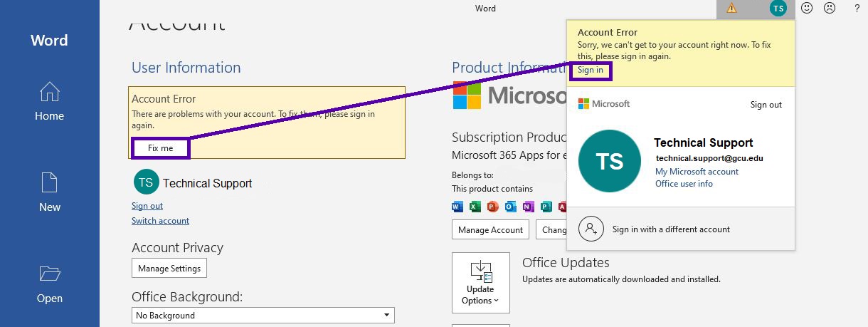Click Switch account under User Information
The image size is (868, 327).
click(x=160, y=221)
